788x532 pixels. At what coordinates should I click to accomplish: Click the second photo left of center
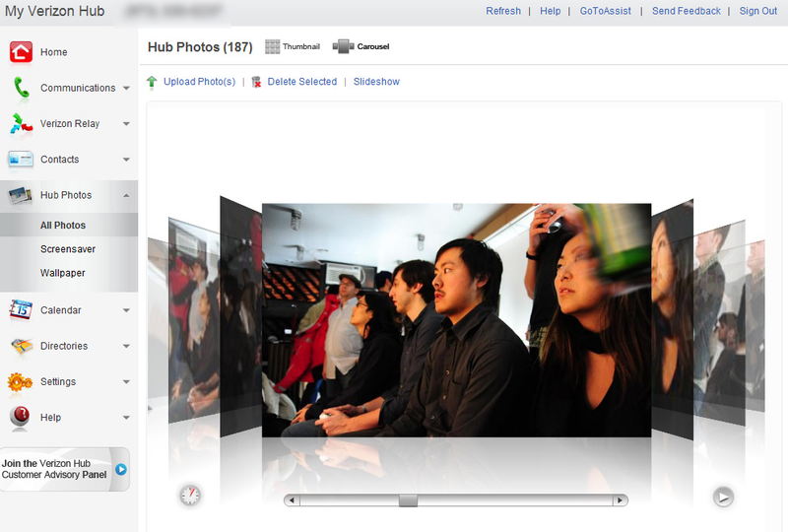(x=194, y=320)
